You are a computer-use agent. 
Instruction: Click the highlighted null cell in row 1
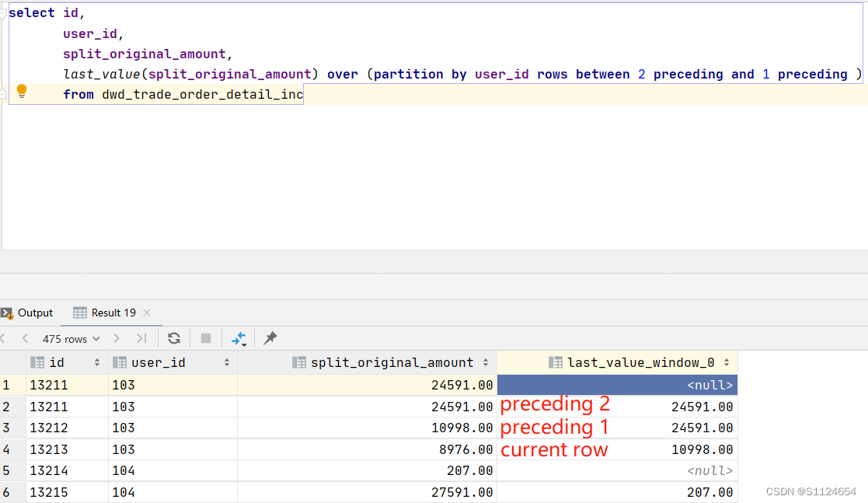[x=617, y=385]
